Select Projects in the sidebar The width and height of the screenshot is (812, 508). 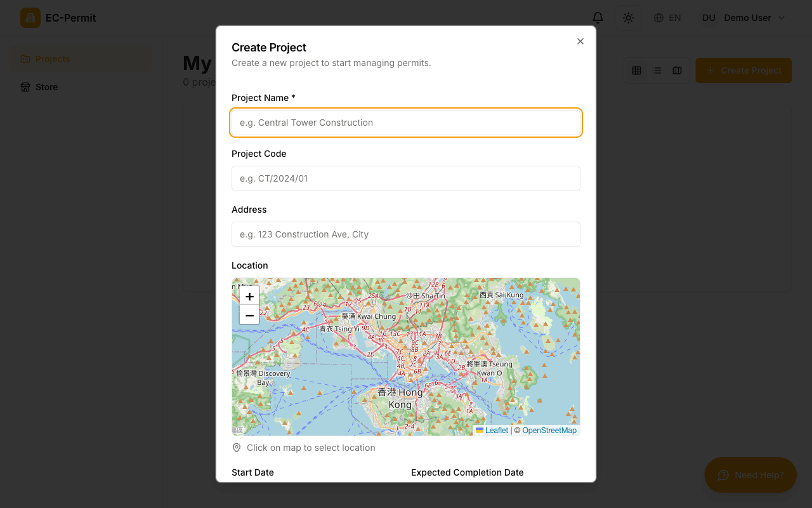coord(53,58)
